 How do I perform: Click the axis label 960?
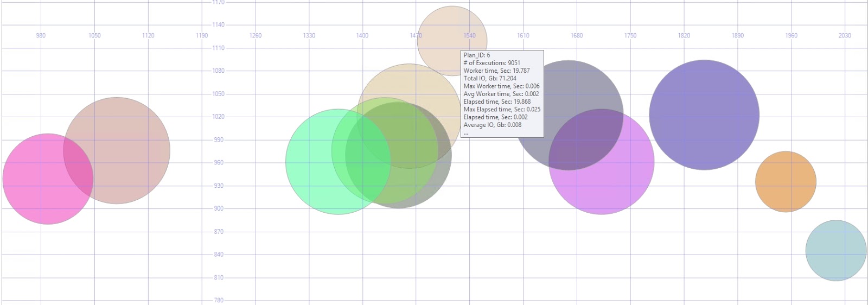[219, 162]
